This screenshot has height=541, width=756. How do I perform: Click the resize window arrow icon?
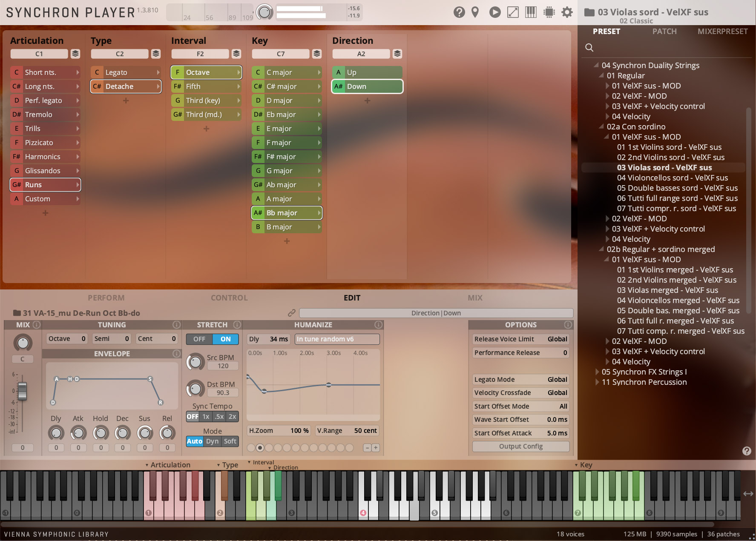tap(513, 12)
